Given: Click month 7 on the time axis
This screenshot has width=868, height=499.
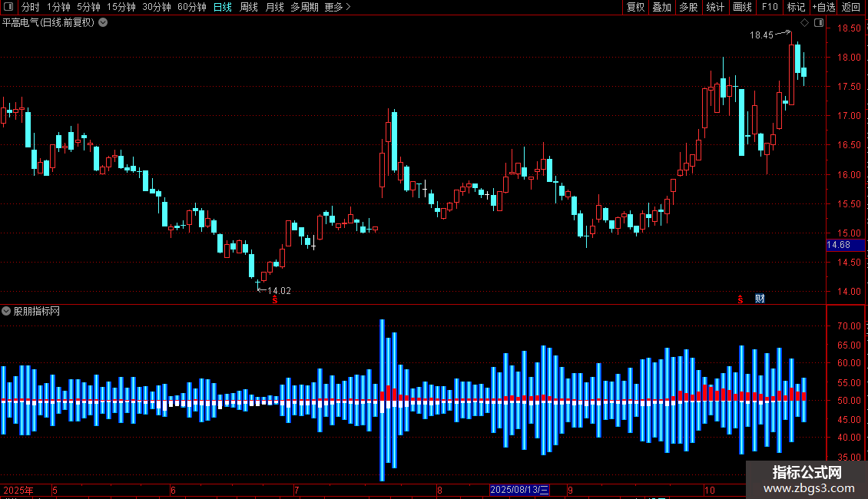Looking at the screenshot, I should point(297,490).
